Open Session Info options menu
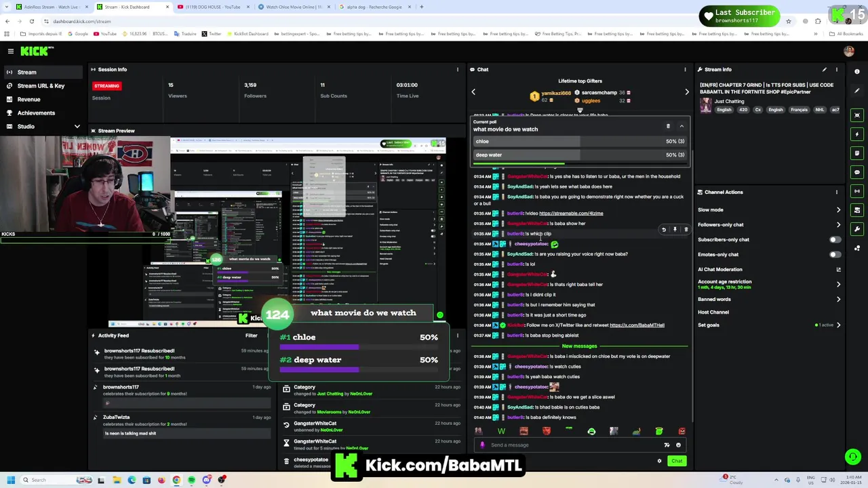 [x=458, y=69]
